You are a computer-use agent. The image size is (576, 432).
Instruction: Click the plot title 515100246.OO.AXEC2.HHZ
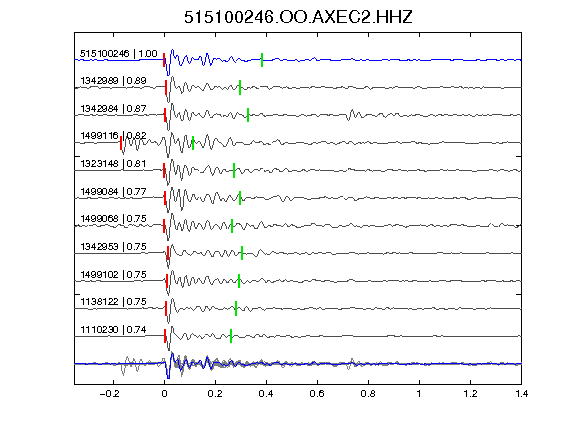coord(298,17)
